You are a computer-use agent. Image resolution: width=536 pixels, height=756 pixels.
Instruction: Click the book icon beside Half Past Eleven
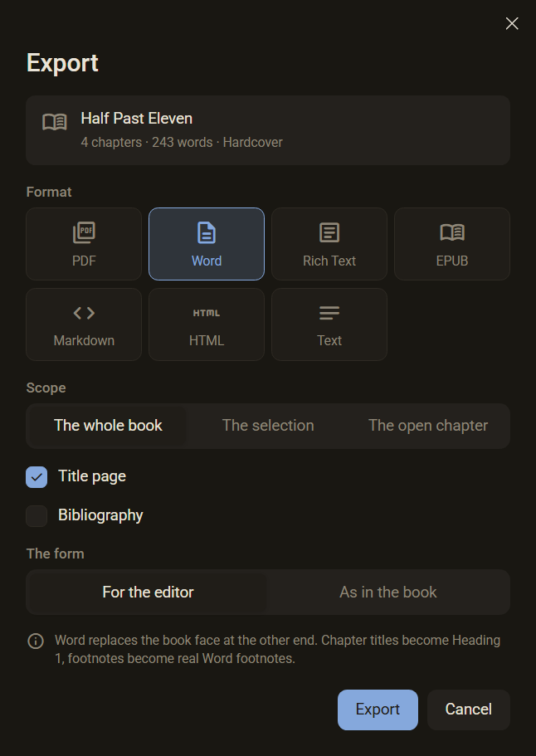(55, 123)
